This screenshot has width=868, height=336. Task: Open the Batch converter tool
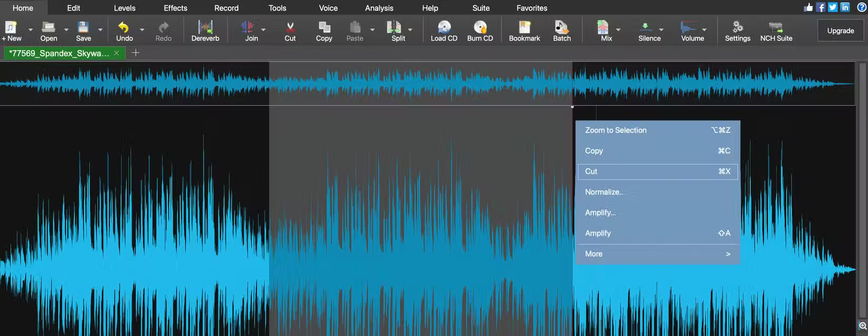[561, 27]
